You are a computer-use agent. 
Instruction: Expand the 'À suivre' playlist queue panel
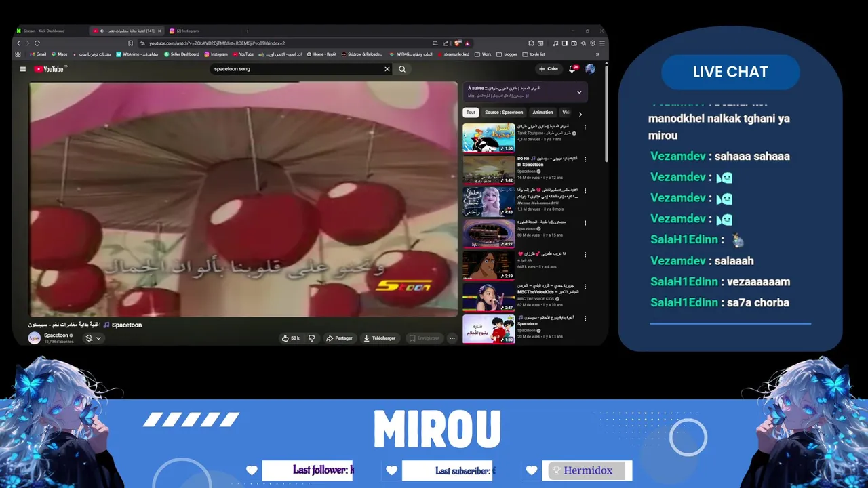point(579,92)
